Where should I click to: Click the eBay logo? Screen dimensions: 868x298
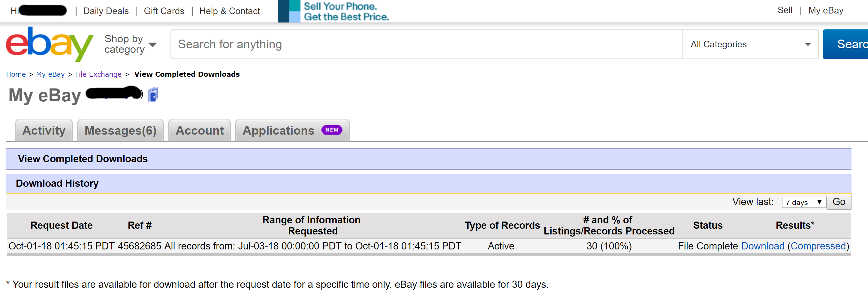coord(50,44)
